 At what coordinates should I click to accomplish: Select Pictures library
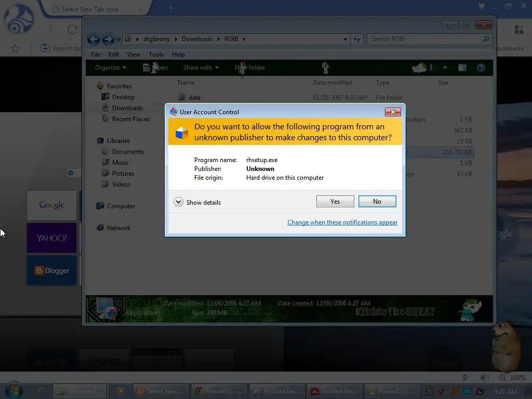click(x=118, y=174)
